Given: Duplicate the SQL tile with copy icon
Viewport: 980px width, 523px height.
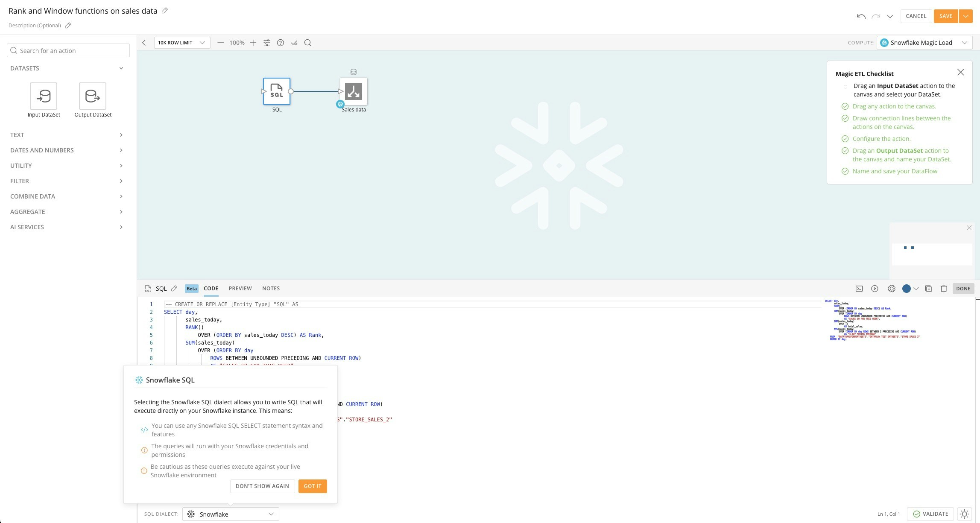Looking at the screenshot, I should point(928,289).
